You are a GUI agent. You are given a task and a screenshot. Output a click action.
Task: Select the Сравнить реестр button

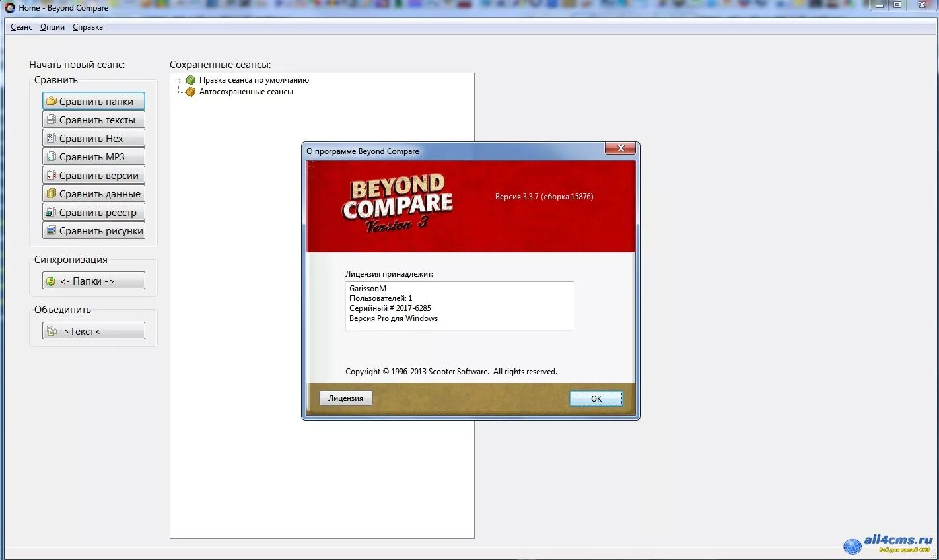click(x=94, y=212)
